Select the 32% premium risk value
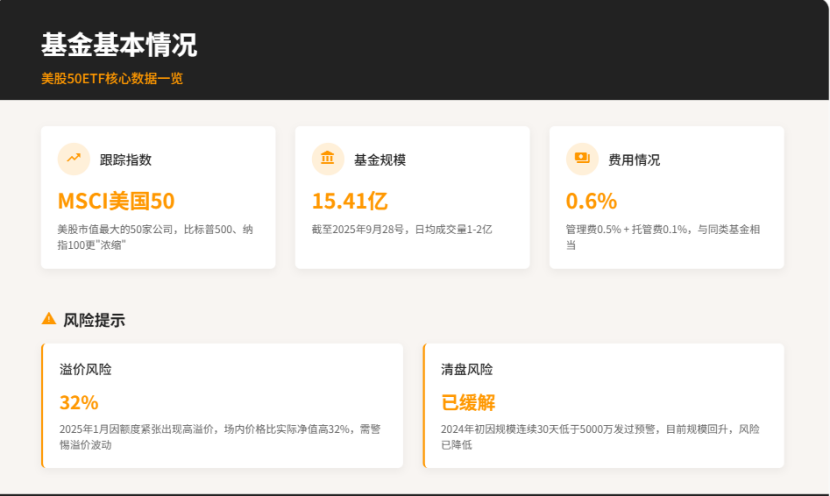The height and width of the screenshot is (496, 830). coord(79,403)
